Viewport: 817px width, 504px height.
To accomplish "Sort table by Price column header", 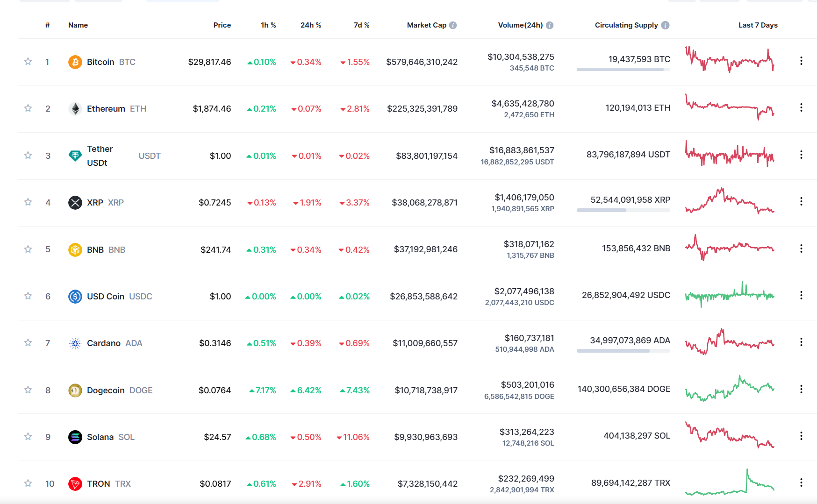I will click(x=222, y=25).
